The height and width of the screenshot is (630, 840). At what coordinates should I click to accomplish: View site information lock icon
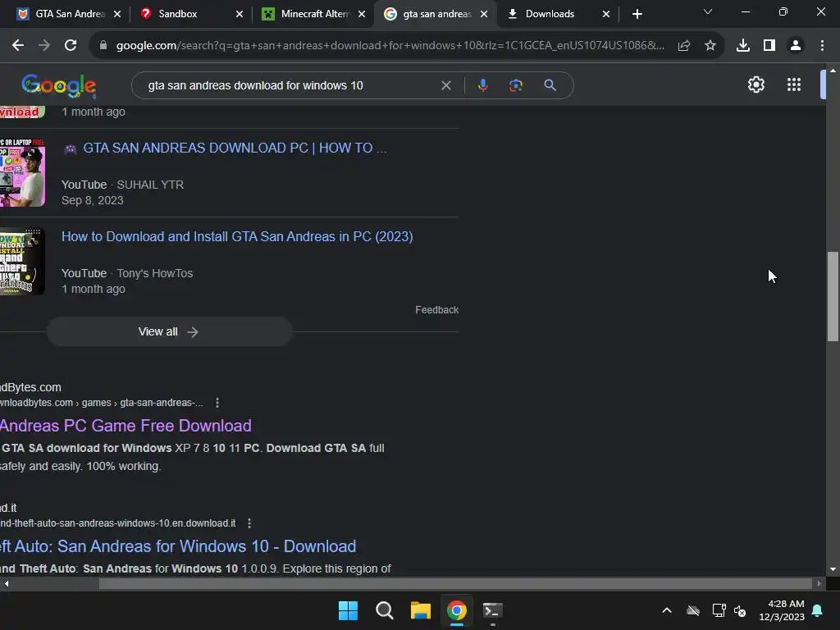click(x=103, y=46)
